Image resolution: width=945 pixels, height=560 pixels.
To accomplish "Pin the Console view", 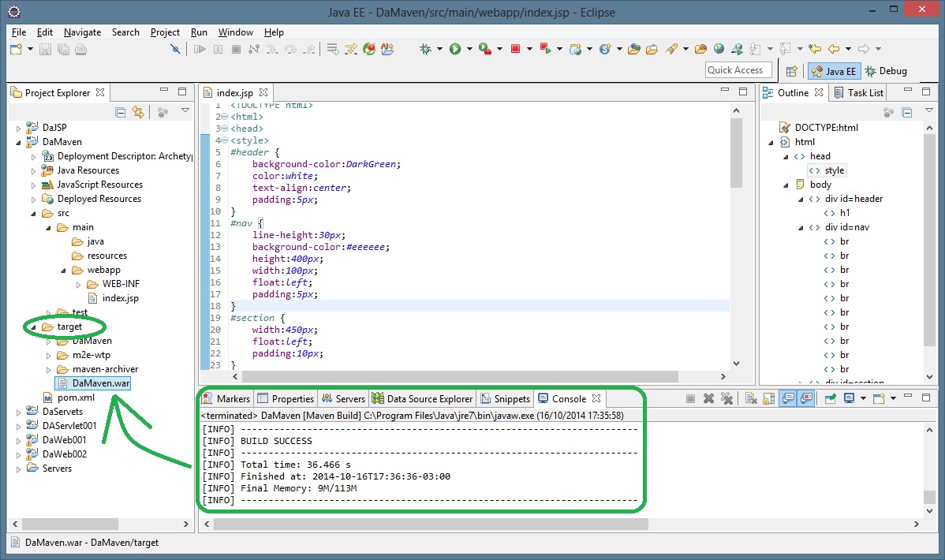I will [x=831, y=399].
